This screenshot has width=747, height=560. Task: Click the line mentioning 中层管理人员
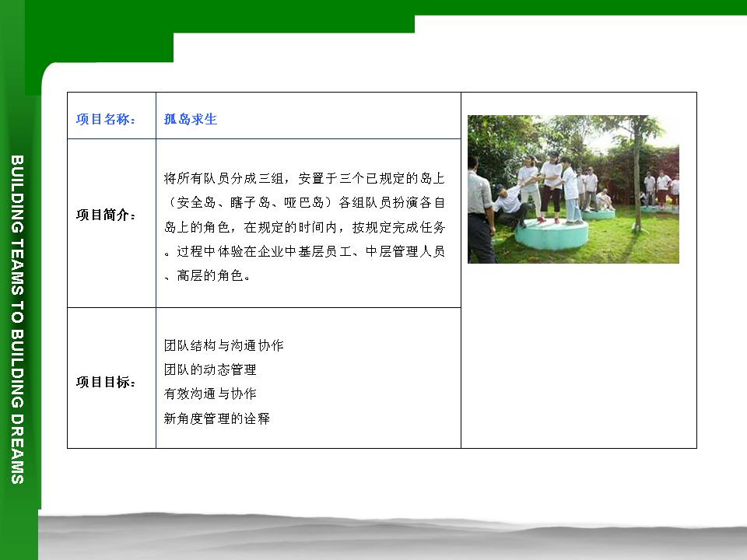[x=304, y=251]
